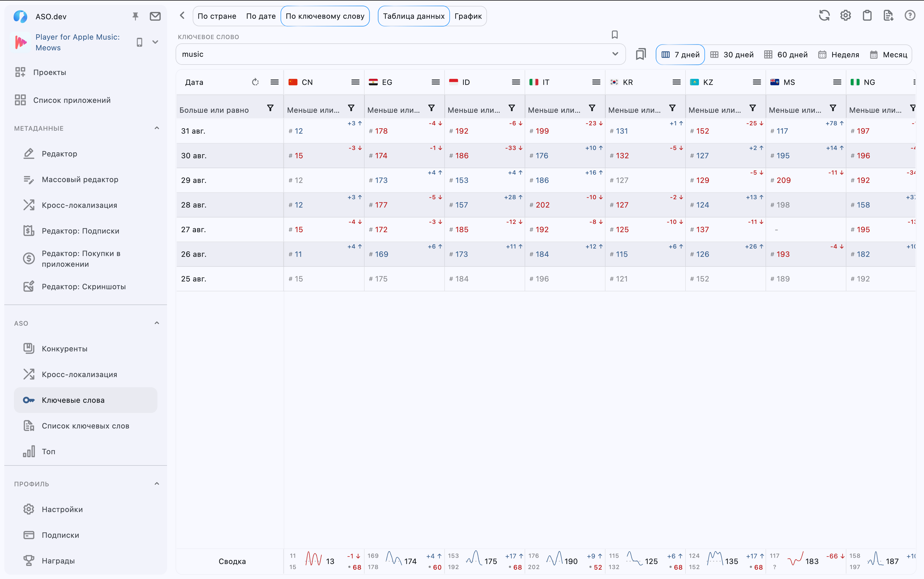Click the filter funnel in CN column

351,108
